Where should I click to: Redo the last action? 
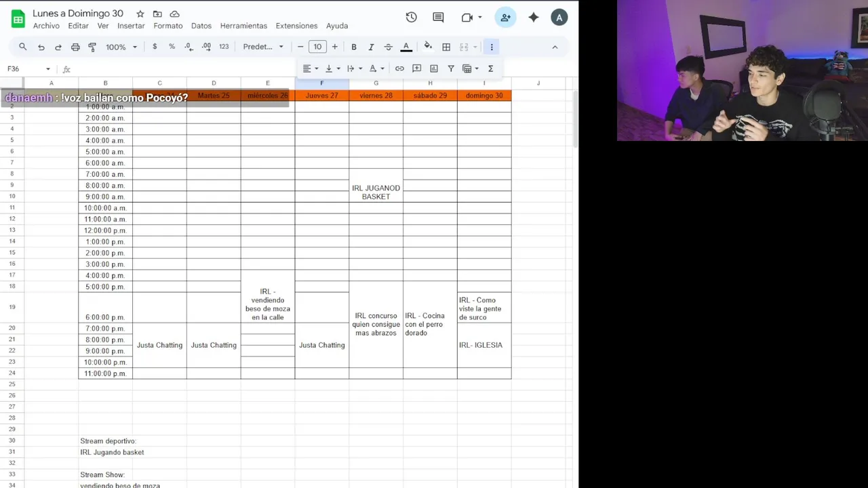58,47
